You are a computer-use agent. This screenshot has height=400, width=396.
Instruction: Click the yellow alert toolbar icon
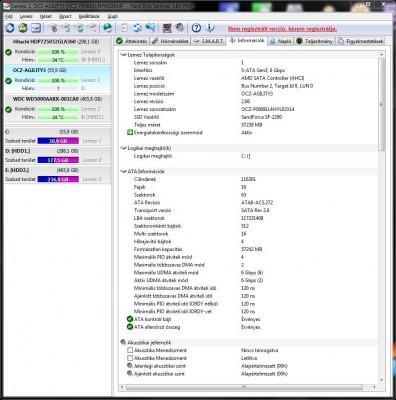pos(23,28)
